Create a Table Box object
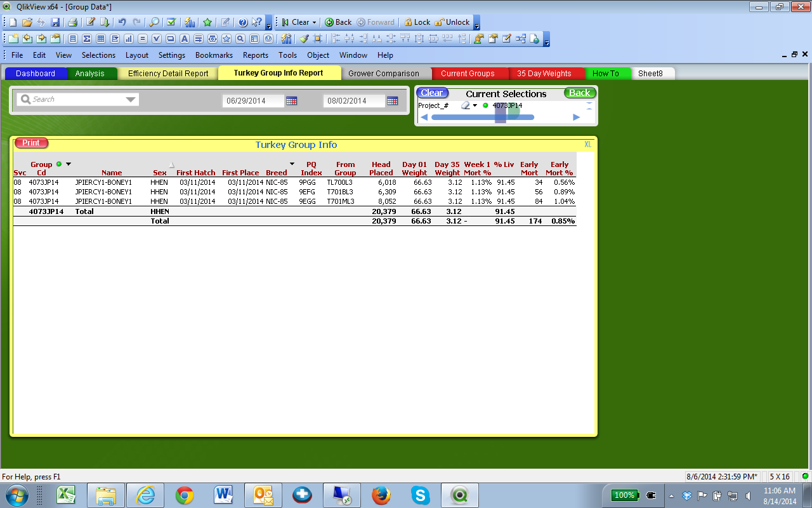812x508 pixels. (x=100, y=39)
